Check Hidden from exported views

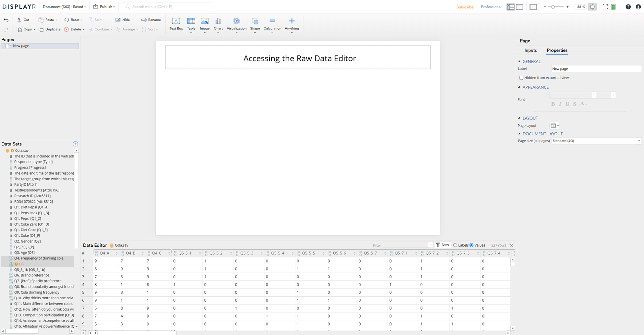point(521,78)
